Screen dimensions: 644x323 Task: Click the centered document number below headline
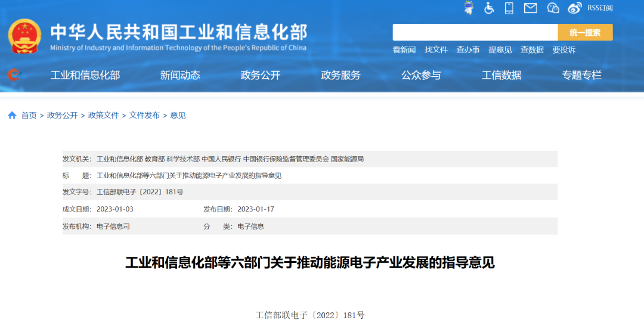pyautogui.click(x=310, y=315)
